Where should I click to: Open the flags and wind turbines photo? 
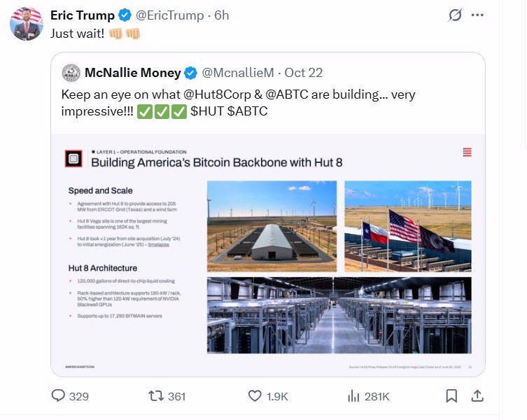408,225
